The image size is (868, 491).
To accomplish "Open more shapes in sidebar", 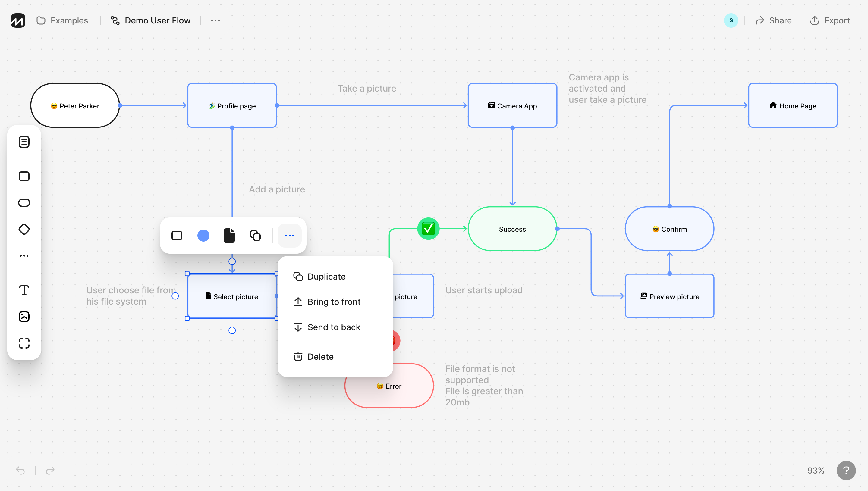I will click(x=24, y=256).
